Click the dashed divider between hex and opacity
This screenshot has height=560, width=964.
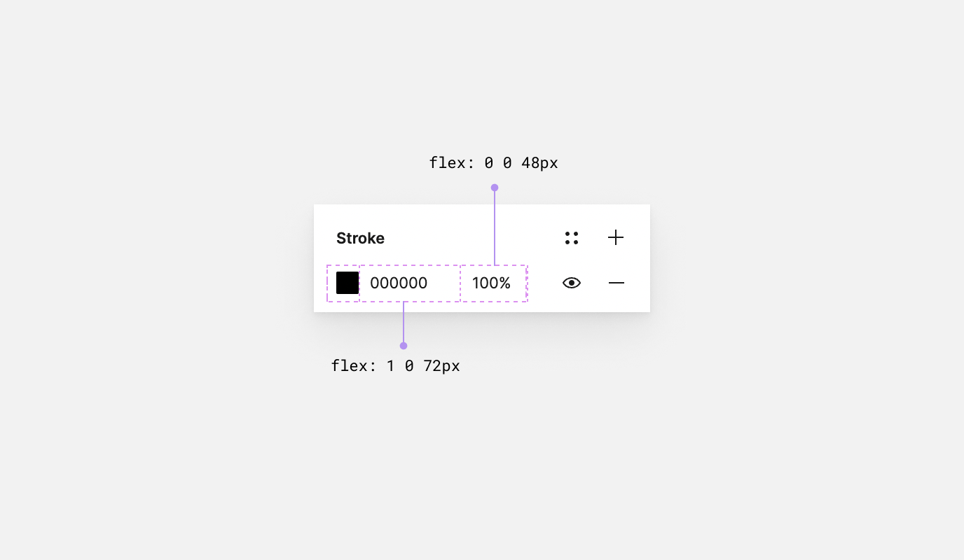click(460, 283)
